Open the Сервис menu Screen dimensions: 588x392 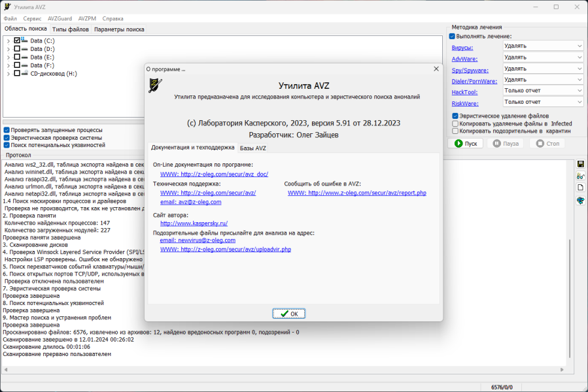(32, 18)
